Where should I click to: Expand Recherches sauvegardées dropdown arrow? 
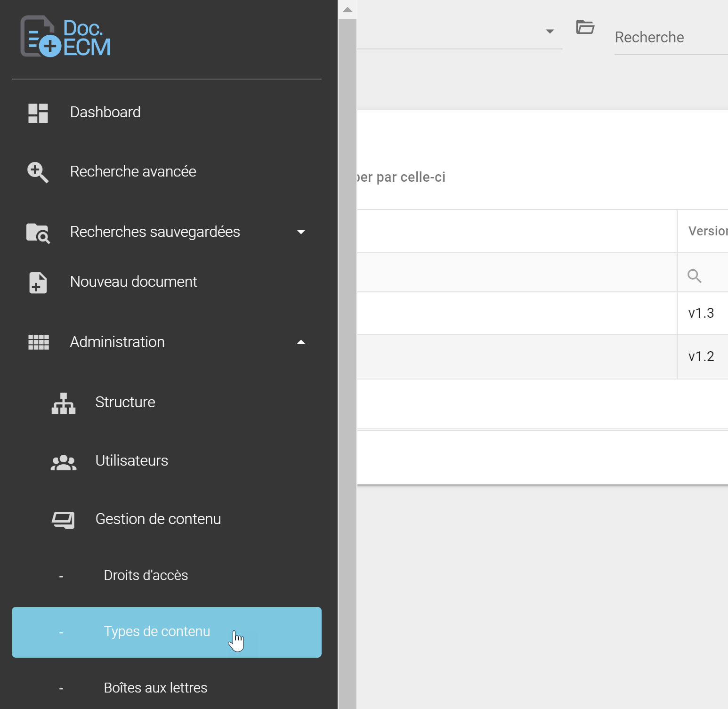(x=301, y=232)
